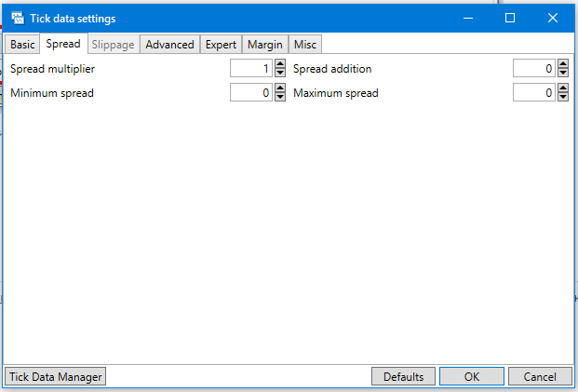Minimize the Tick data settings window

(468, 18)
